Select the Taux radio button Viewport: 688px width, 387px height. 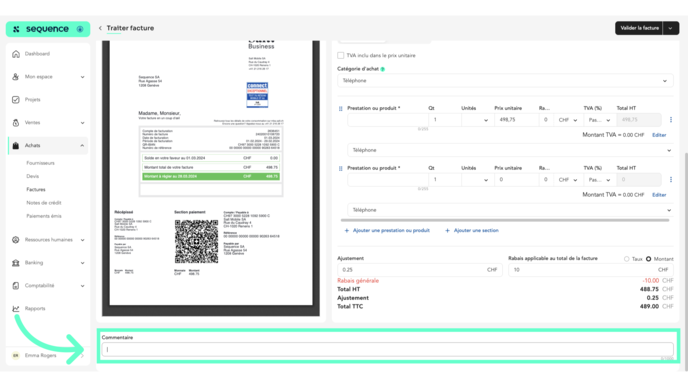pyautogui.click(x=627, y=259)
